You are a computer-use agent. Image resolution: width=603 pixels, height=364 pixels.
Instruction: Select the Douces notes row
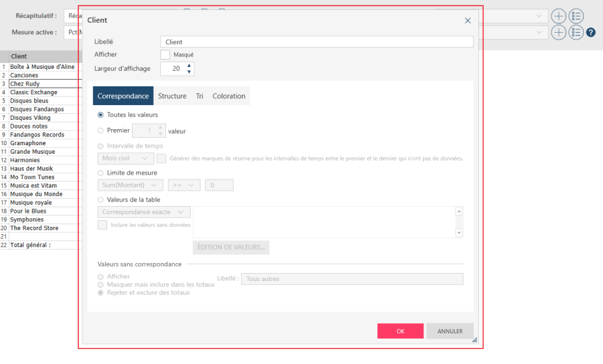point(46,126)
